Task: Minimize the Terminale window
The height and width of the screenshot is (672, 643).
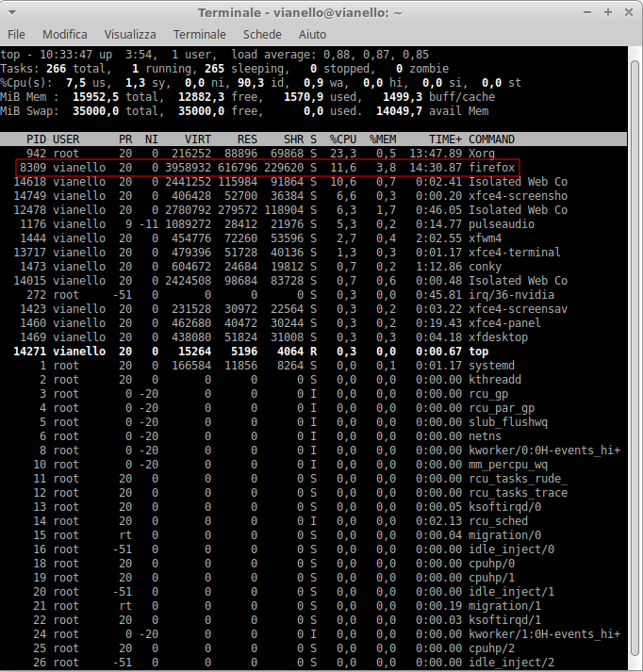Action: point(587,12)
